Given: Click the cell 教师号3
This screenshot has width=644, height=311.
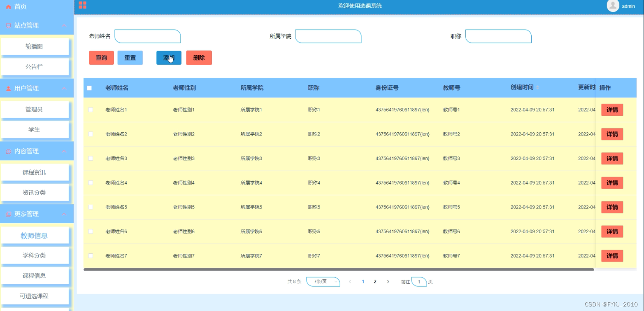Looking at the screenshot, I should click(x=451, y=159).
